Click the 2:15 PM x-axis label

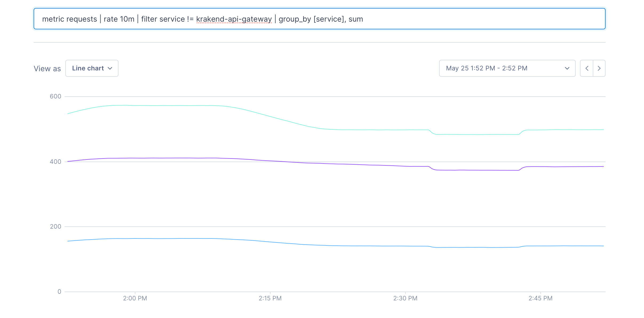click(x=270, y=298)
